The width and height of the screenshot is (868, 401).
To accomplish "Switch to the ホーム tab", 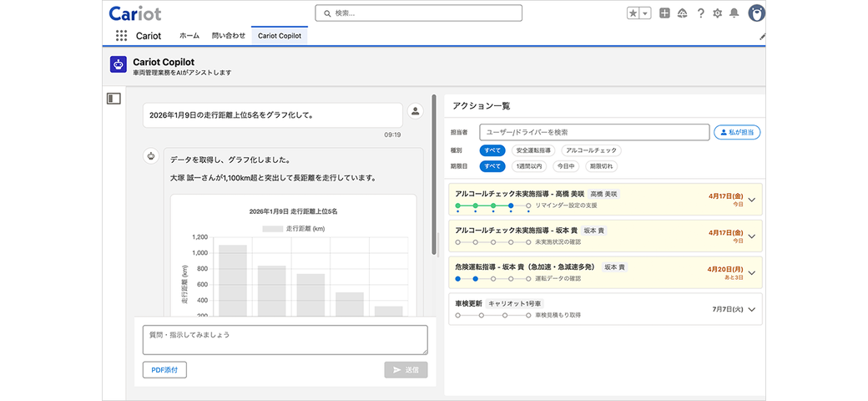I will tap(189, 35).
